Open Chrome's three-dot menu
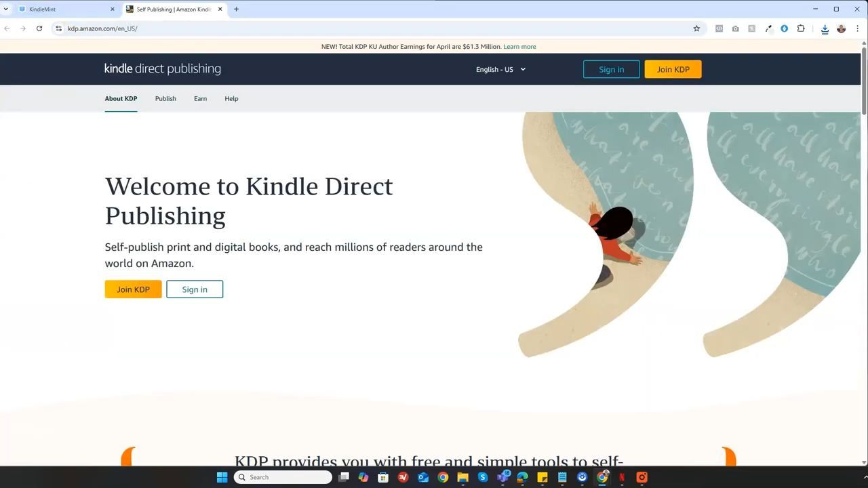868x488 pixels. coord(858,28)
